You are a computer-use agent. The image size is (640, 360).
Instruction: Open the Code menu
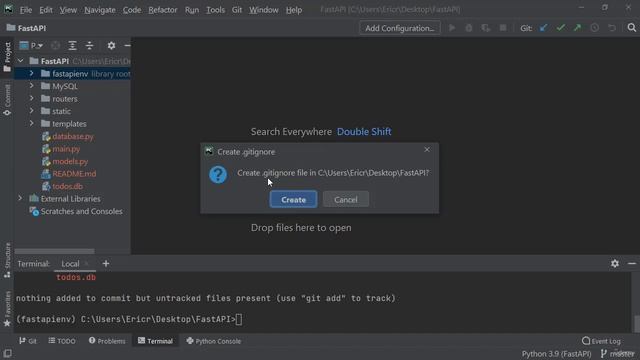pos(132,10)
